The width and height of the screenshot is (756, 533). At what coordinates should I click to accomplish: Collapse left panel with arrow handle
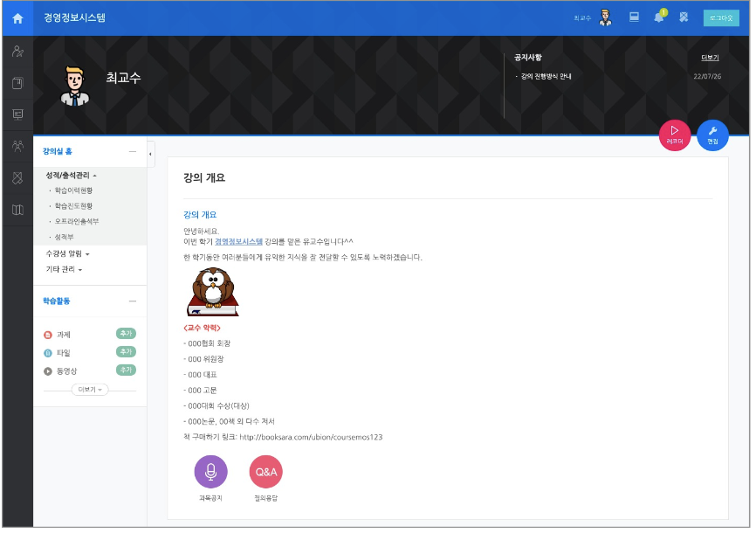150,154
